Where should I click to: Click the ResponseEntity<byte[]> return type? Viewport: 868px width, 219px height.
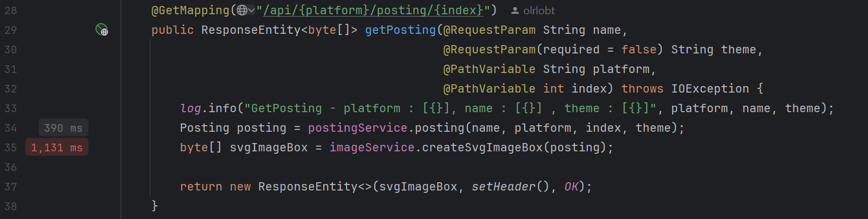tap(279, 30)
